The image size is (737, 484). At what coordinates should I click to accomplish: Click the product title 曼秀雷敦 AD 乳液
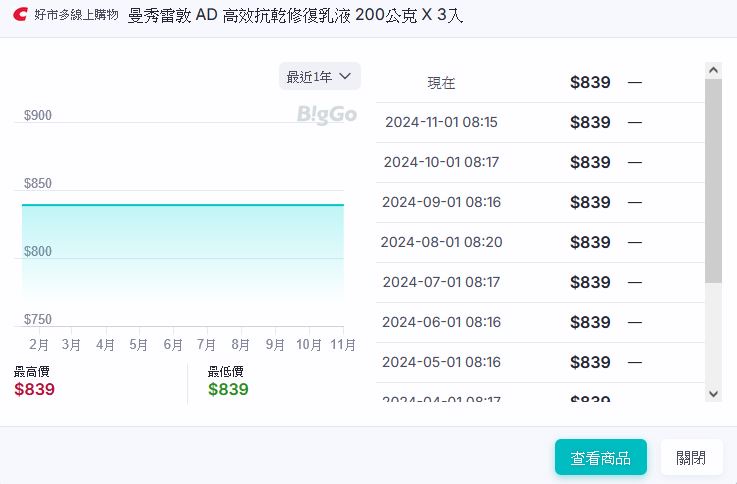[296, 17]
